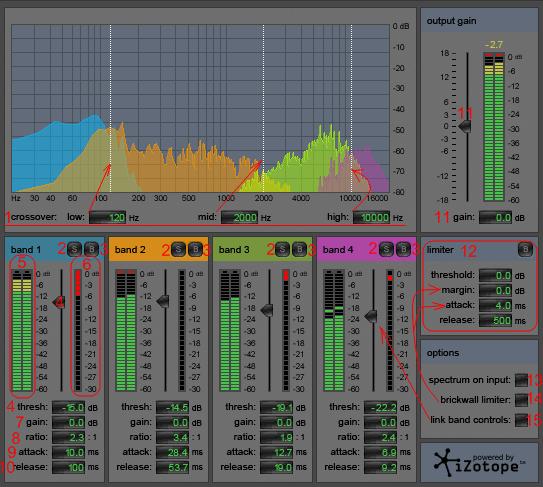The image size is (543, 487).
Task: Solo band 2 with its S button
Action: click(x=178, y=249)
